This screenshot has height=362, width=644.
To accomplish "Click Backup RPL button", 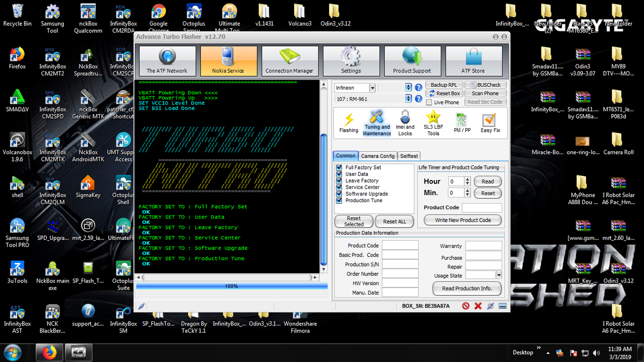I will [x=444, y=85].
